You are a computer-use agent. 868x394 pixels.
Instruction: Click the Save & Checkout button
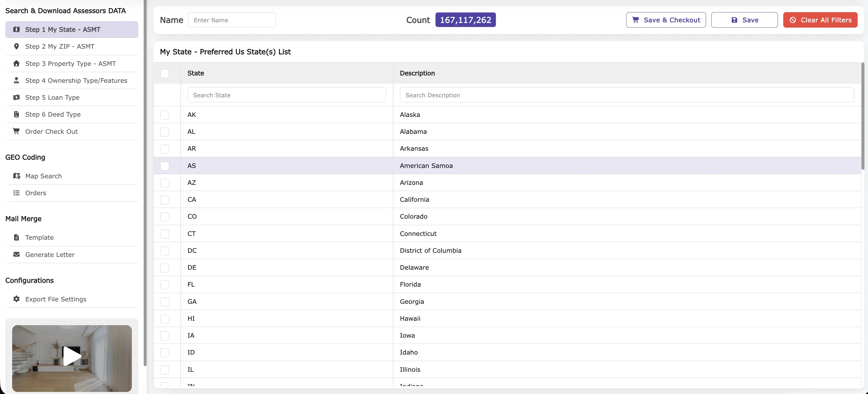click(665, 20)
